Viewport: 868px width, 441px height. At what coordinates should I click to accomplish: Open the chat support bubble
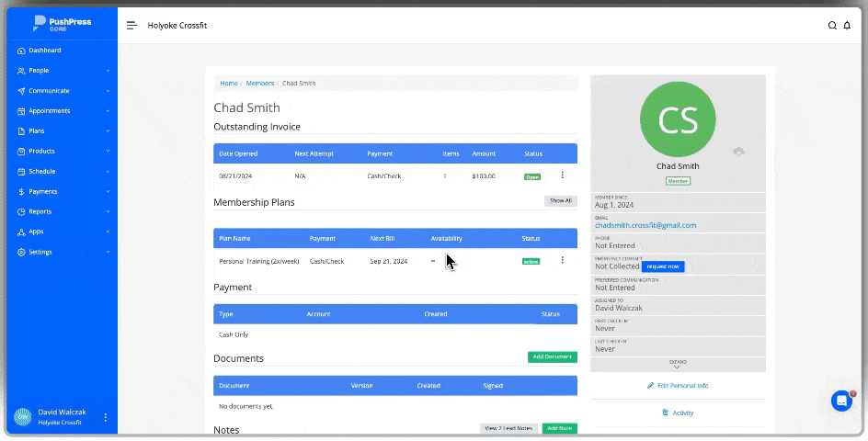point(841,401)
